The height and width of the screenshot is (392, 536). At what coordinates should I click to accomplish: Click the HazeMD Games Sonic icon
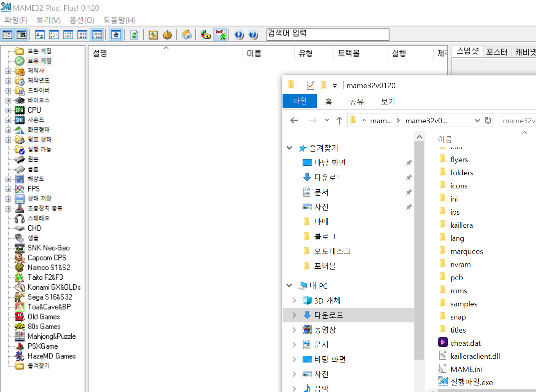tap(20, 356)
